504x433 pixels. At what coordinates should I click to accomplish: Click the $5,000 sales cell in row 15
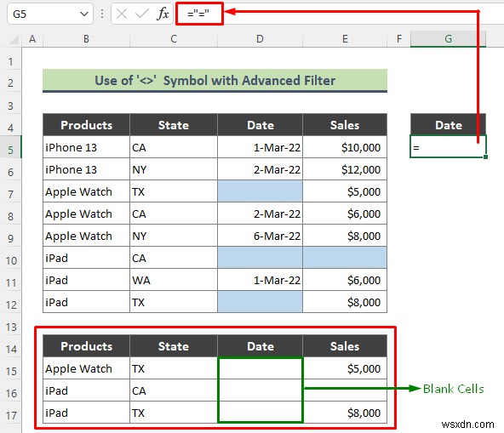click(345, 368)
